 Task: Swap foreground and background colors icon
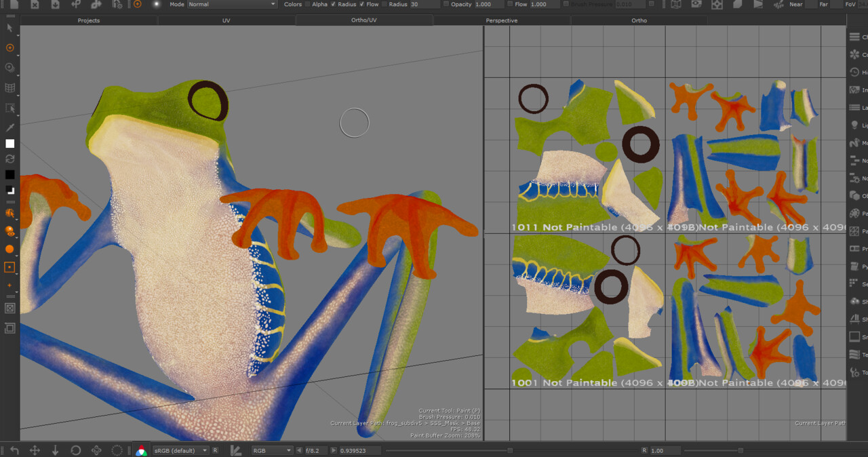pos(9,159)
